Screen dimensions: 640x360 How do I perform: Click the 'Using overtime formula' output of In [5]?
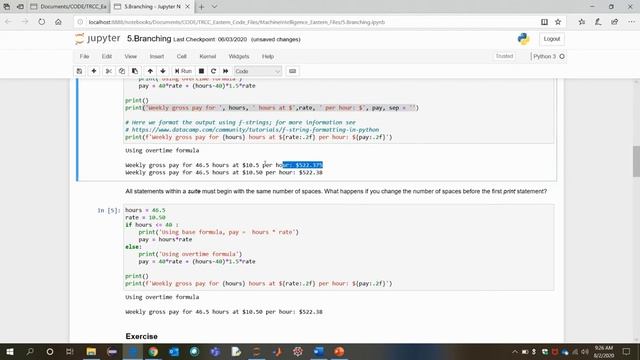162,297
